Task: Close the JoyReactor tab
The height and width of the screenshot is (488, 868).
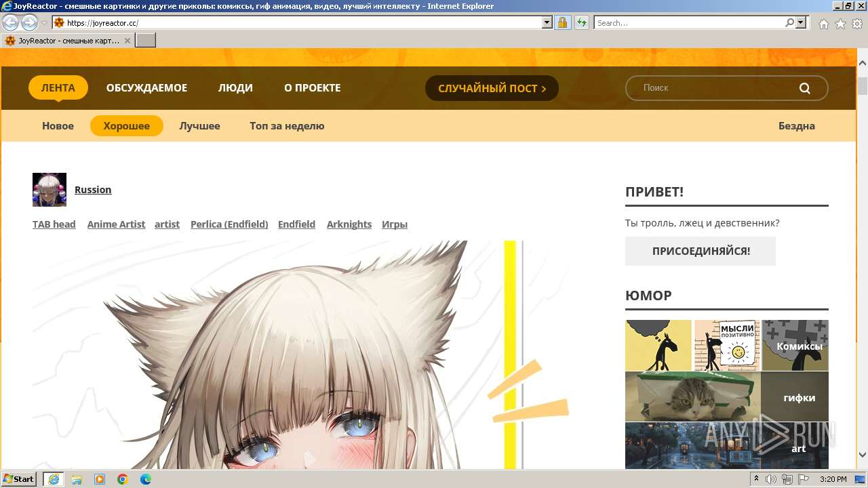Action: click(127, 41)
